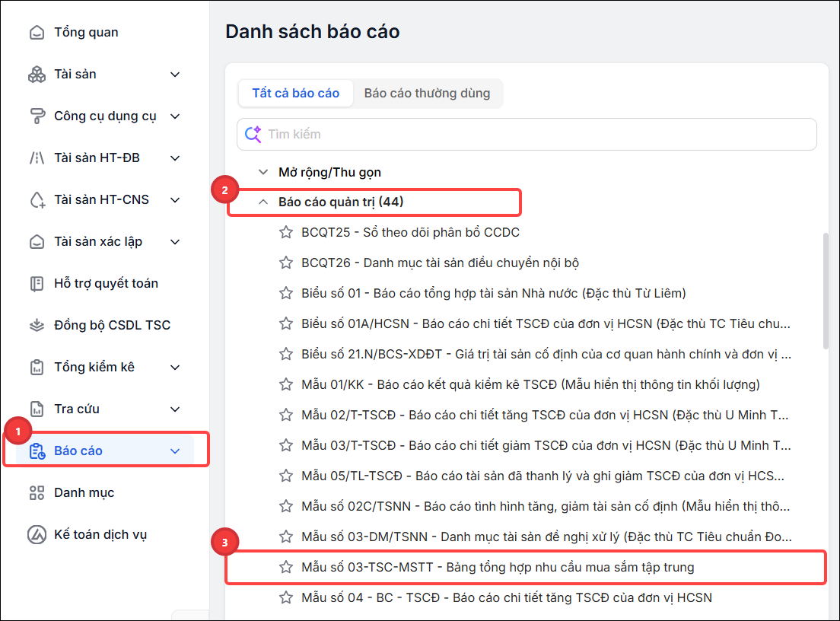Click the Danh mục grid icon
The height and width of the screenshot is (621, 840).
click(37, 493)
